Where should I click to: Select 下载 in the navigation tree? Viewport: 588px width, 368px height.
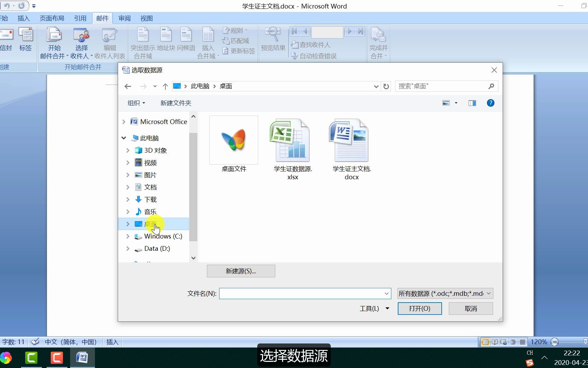pyautogui.click(x=150, y=199)
